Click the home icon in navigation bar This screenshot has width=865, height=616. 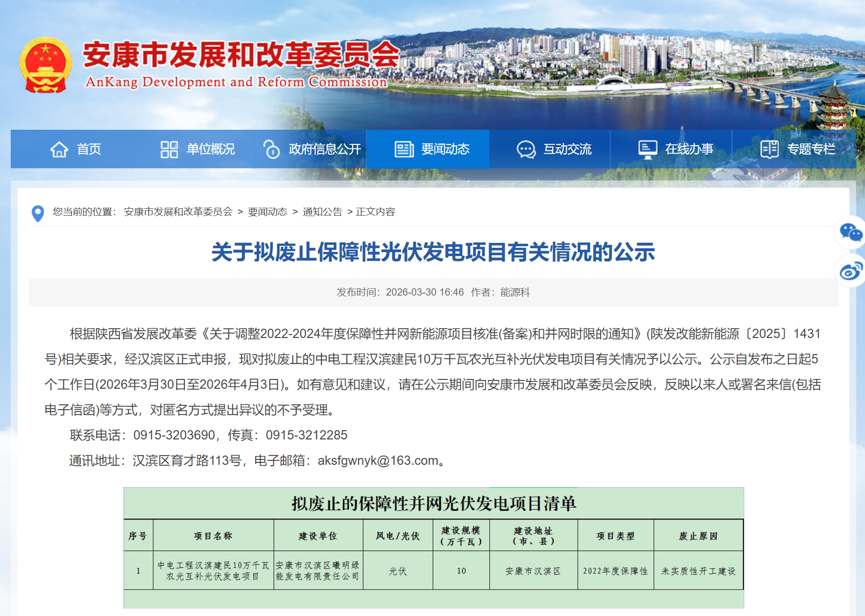click(60, 149)
